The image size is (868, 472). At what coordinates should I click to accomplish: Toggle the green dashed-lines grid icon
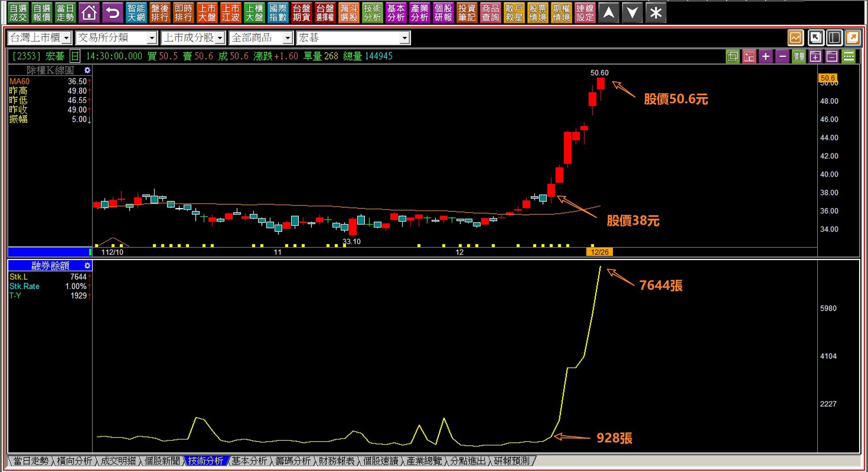(848, 56)
